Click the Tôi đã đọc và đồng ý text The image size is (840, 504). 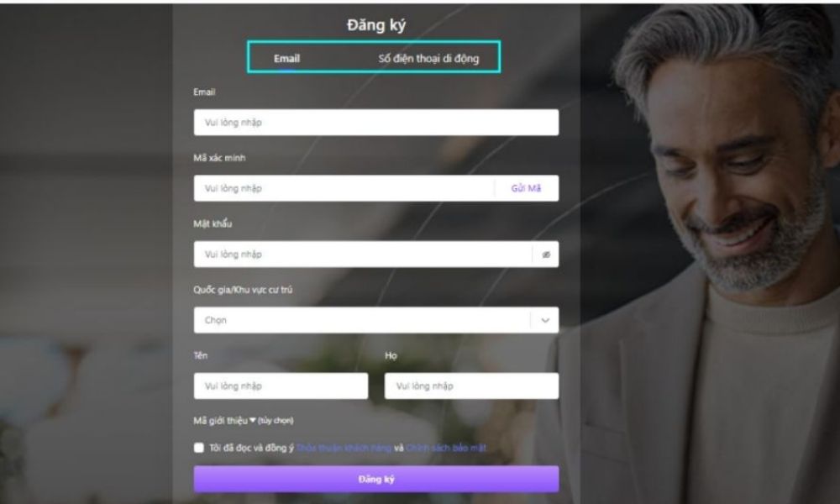(x=252, y=448)
